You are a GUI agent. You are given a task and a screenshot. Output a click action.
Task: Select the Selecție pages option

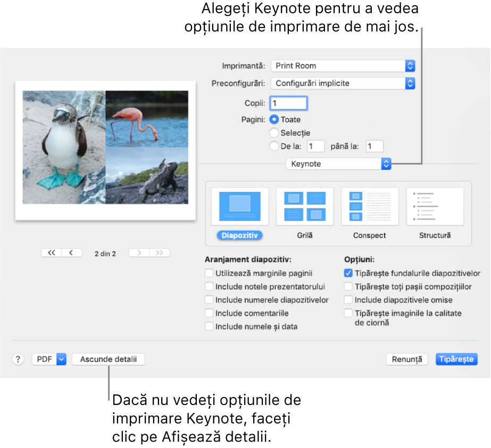coord(274,133)
